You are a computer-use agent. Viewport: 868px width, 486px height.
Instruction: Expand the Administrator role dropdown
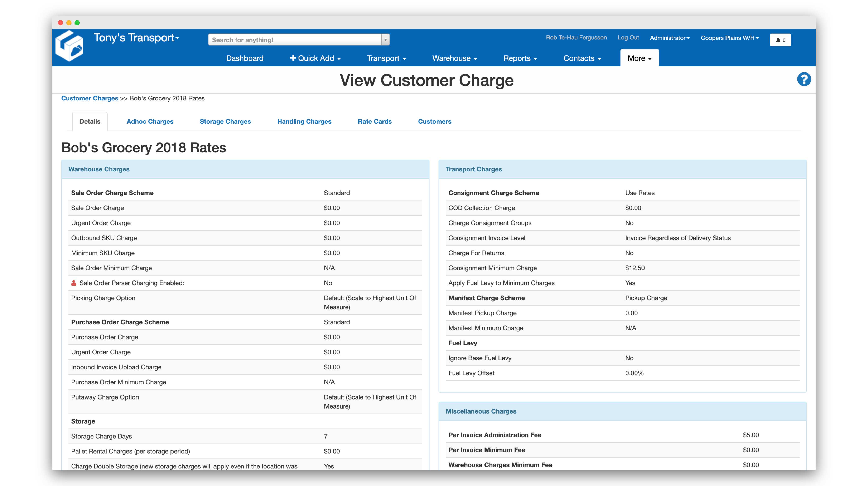tap(669, 38)
